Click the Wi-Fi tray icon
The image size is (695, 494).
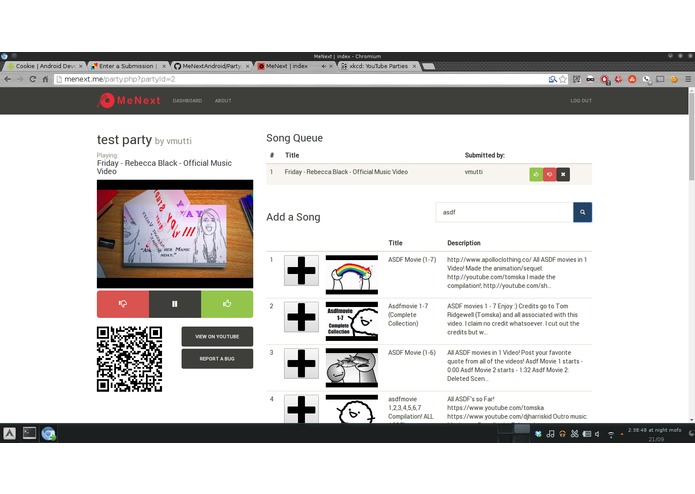click(x=611, y=435)
